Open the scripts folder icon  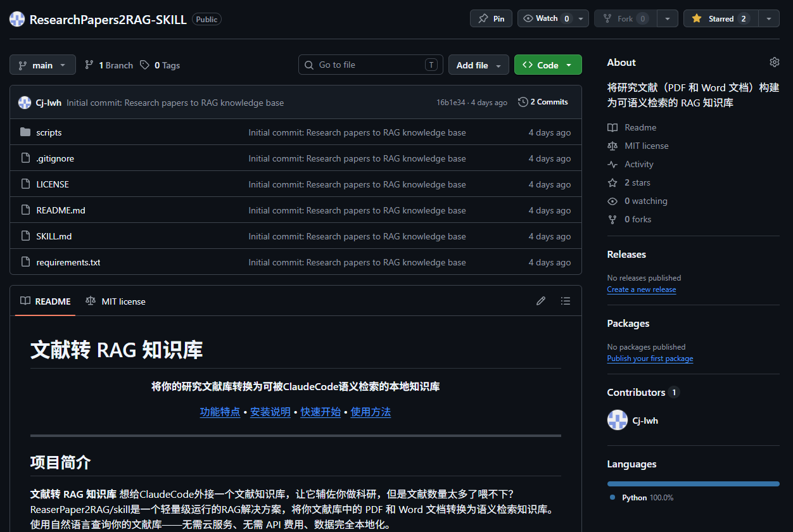(25, 132)
